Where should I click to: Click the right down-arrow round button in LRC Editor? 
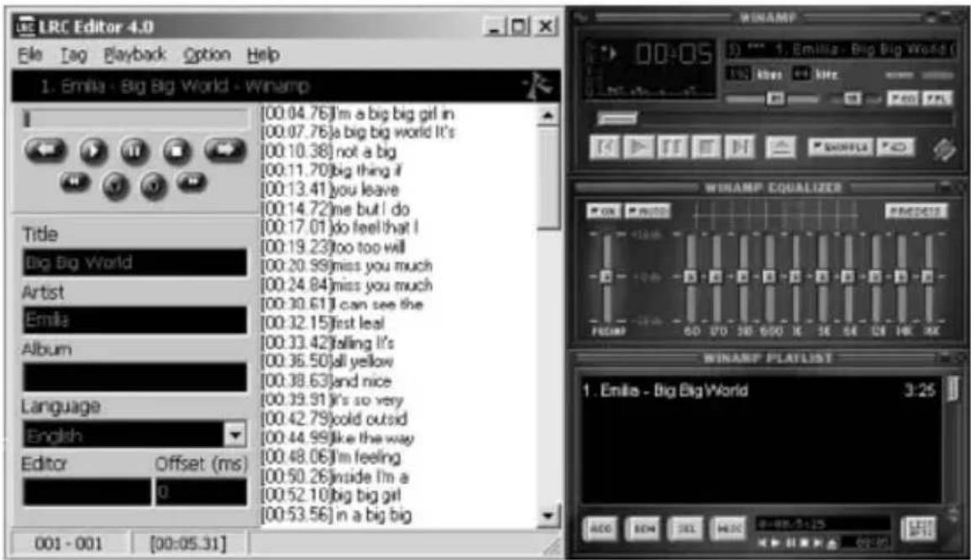coord(155,186)
